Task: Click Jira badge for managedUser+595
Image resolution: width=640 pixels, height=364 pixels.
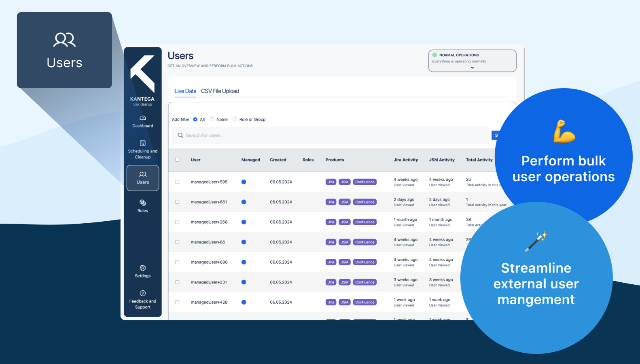Action: (331, 182)
